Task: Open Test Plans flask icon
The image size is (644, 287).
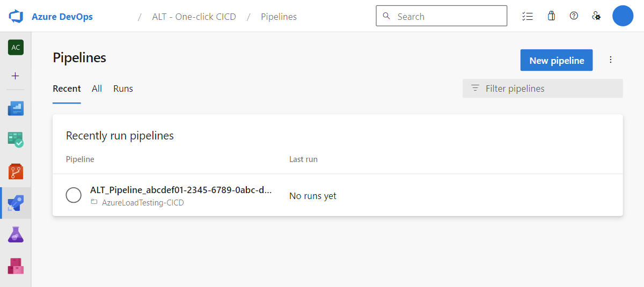Action: tap(16, 234)
